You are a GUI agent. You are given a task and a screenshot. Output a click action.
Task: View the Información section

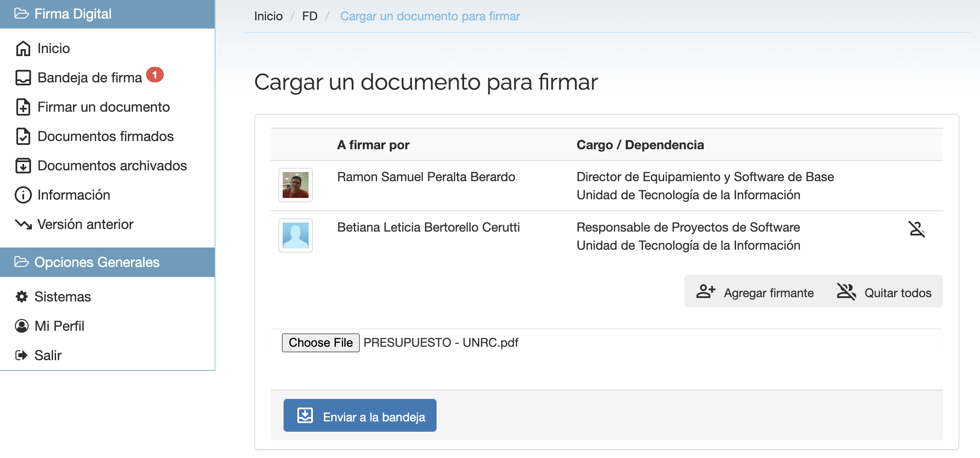pyautogui.click(x=74, y=195)
